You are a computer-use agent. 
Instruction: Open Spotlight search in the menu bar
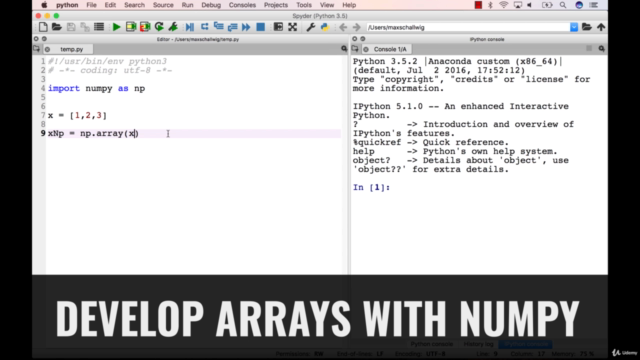click(x=563, y=5)
